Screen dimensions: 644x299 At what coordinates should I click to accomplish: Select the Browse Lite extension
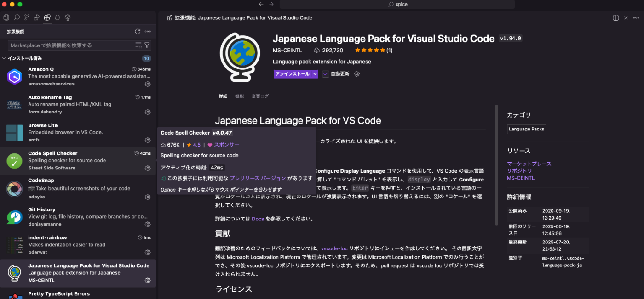78,133
